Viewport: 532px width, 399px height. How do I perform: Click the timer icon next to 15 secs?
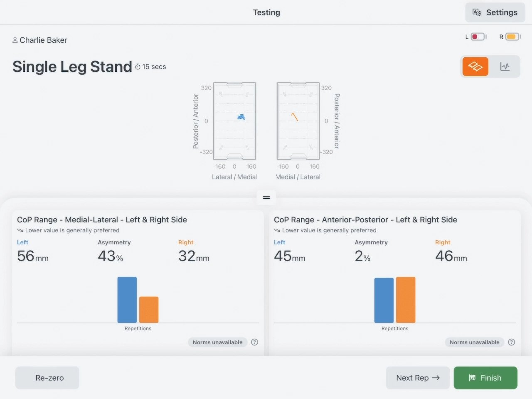[138, 66]
